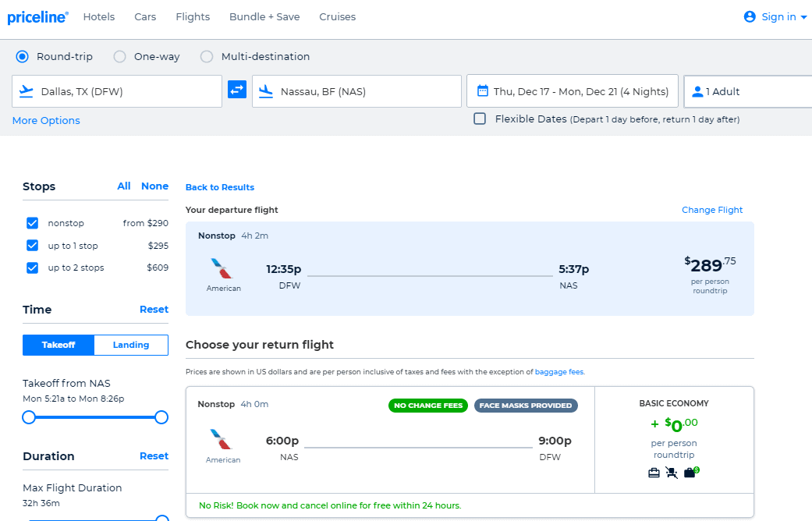The width and height of the screenshot is (812, 521).
Task: Click the swap origin and destination arrows icon
Action: pos(237,90)
